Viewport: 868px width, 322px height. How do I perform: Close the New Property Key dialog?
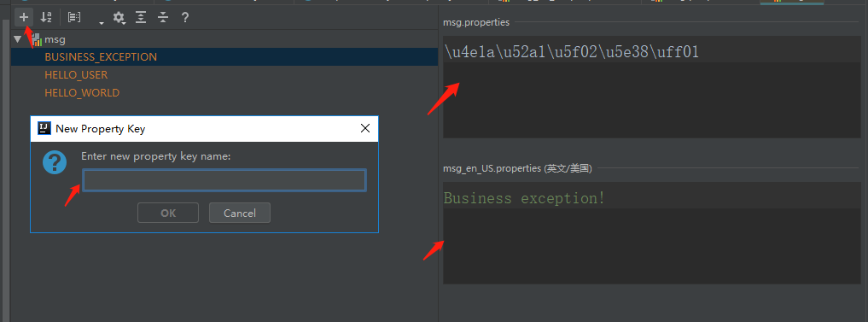pos(364,129)
